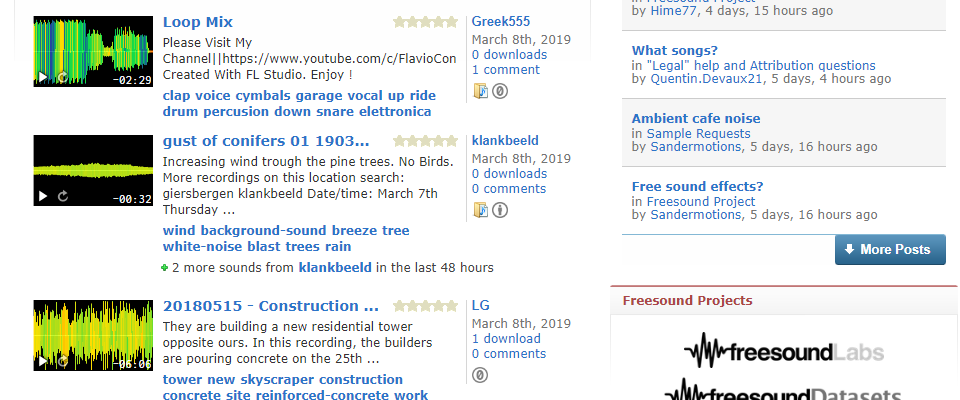Toggle loop on Loop Mix player
Viewport: 960px width, 400px height.
(63, 77)
